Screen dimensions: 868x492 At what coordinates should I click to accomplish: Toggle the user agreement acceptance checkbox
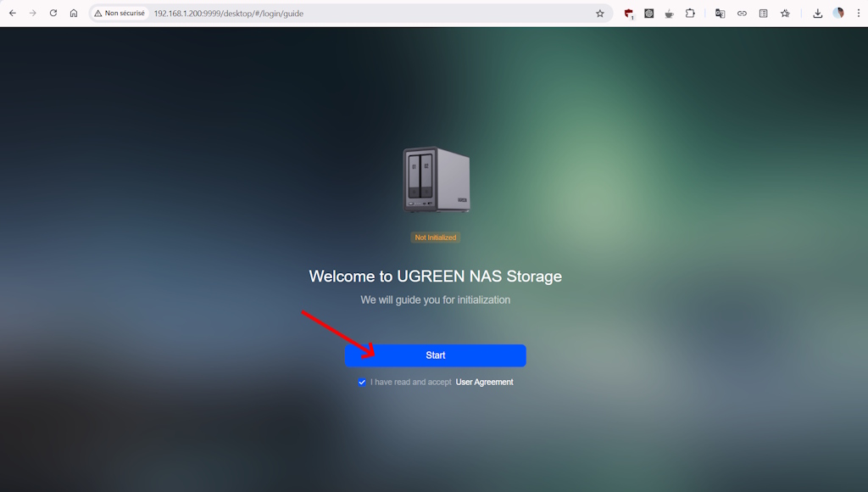point(362,383)
